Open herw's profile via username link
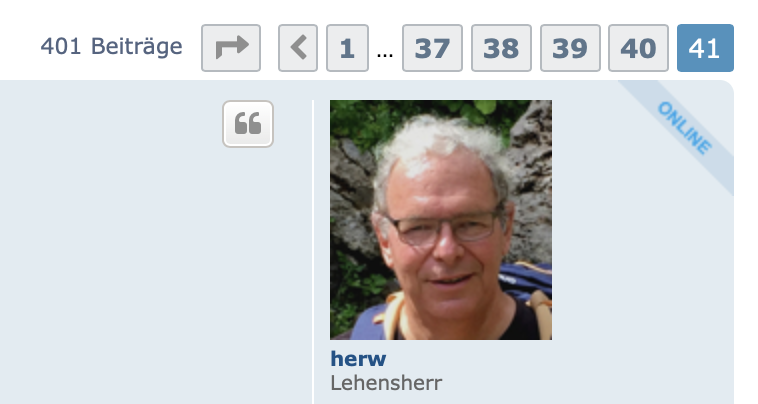 (358, 359)
